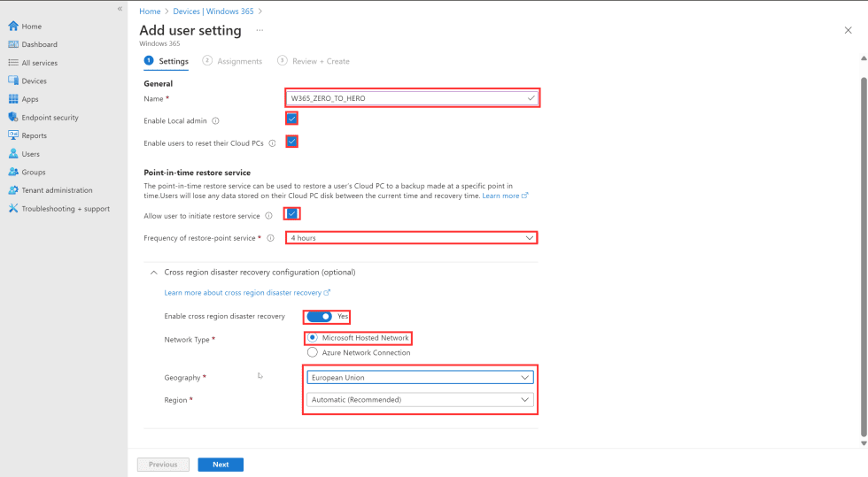This screenshot has width=868, height=477.
Task: Collapse the sidebar with double chevron
Action: pos(120,8)
